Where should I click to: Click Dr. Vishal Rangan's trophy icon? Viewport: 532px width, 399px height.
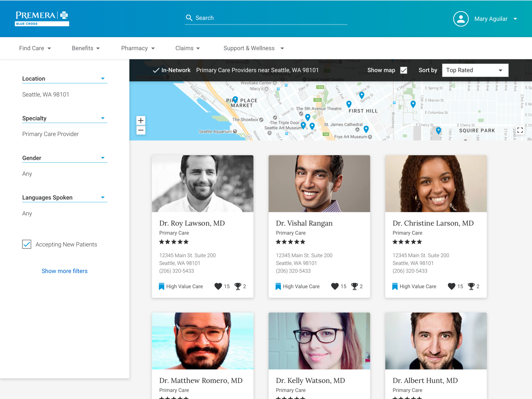(355, 286)
